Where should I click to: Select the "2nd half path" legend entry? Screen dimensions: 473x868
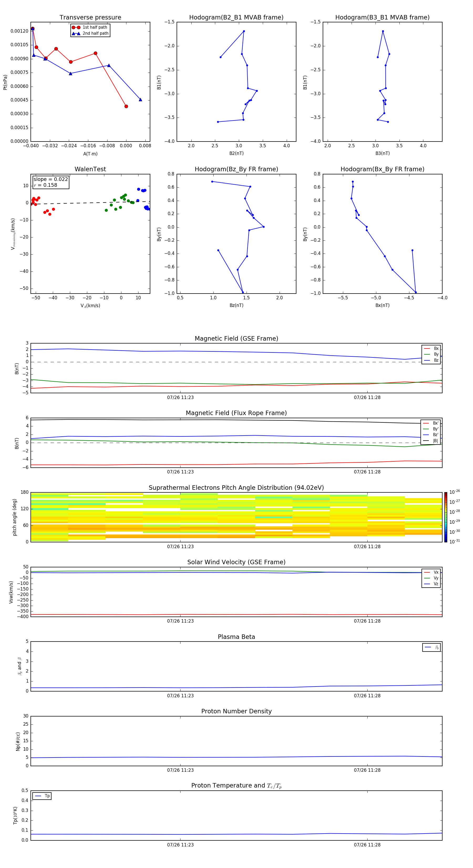(90, 33)
